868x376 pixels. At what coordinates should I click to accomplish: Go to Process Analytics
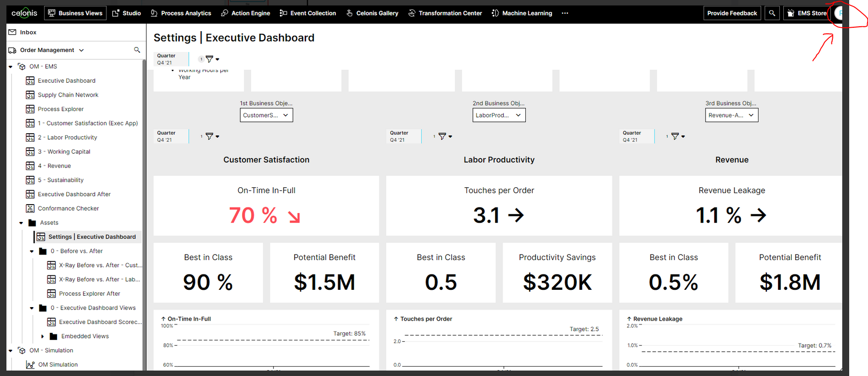point(181,13)
